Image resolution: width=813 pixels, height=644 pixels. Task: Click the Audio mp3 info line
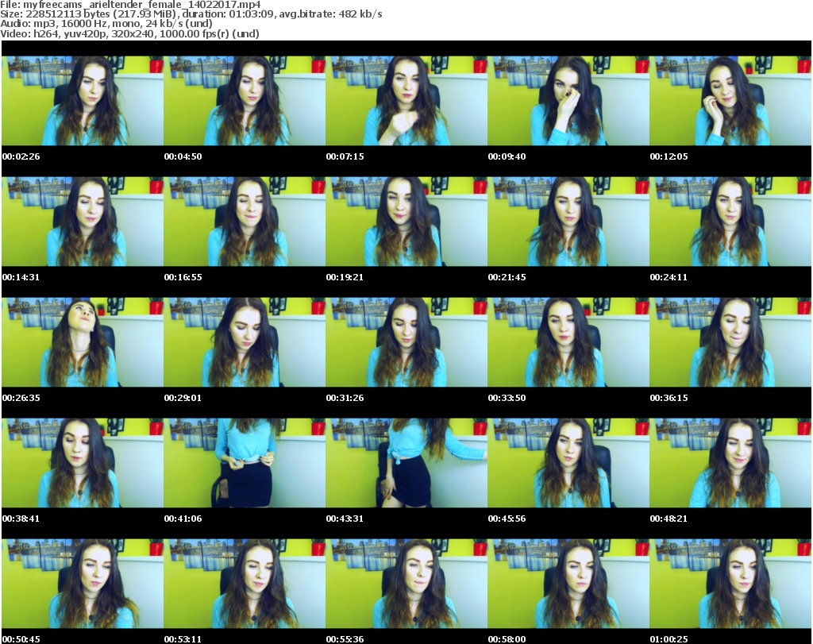coord(106,23)
